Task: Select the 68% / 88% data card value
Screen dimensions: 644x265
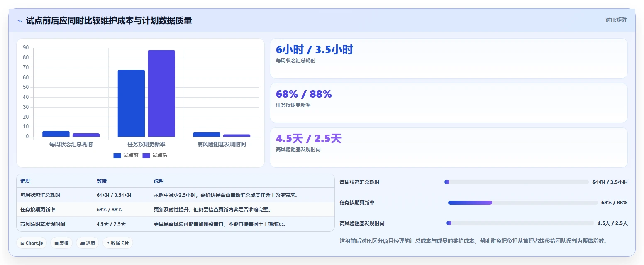Action: click(x=304, y=94)
